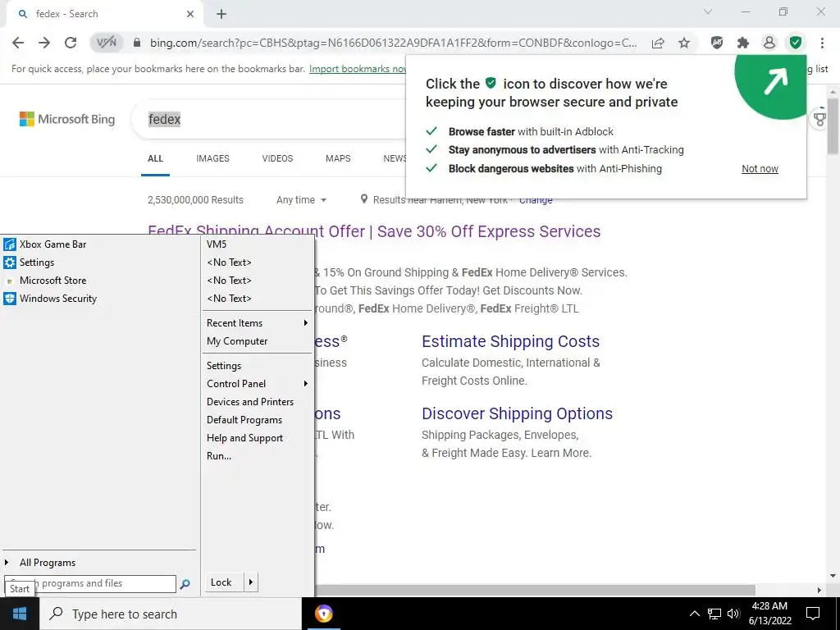The image size is (840, 630).
Task: Close the fedex - Search tab
Action: click(x=190, y=15)
